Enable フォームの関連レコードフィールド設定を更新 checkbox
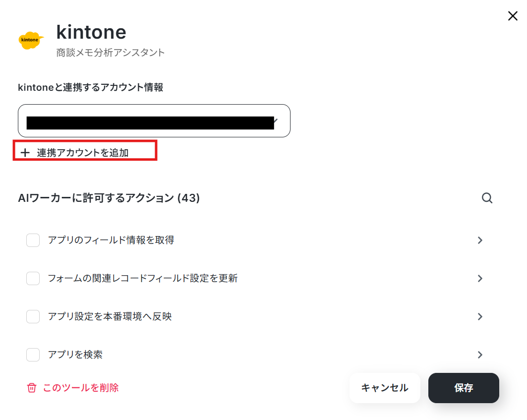Image resolution: width=527 pixels, height=420 pixels. click(33, 279)
